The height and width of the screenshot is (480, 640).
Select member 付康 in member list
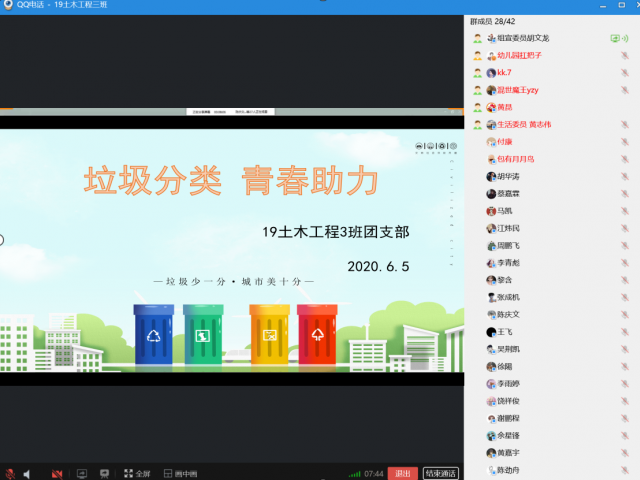pyautogui.click(x=504, y=142)
